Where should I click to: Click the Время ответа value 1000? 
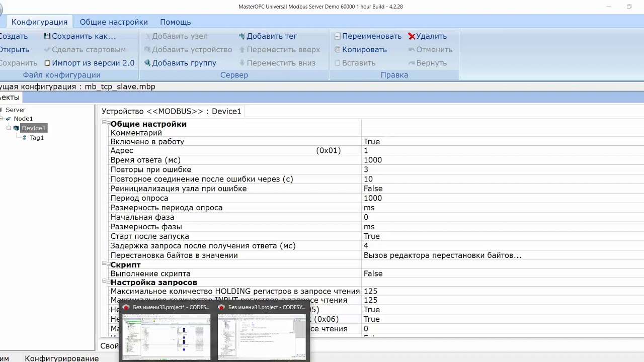coord(373,160)
